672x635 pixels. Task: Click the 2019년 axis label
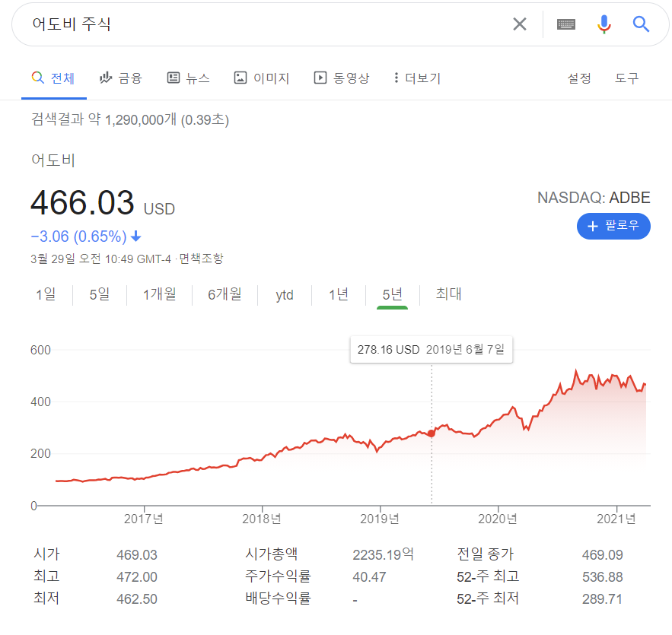click(x=380, y=519)
